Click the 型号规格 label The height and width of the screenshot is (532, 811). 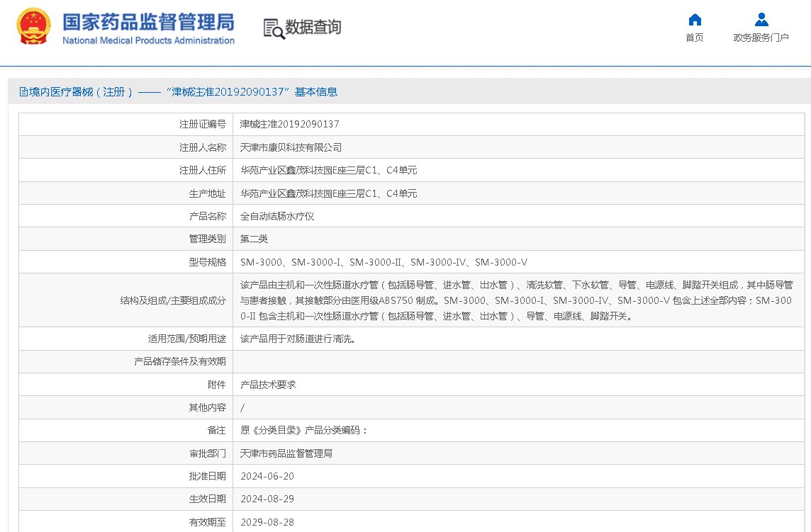[208, 262]
